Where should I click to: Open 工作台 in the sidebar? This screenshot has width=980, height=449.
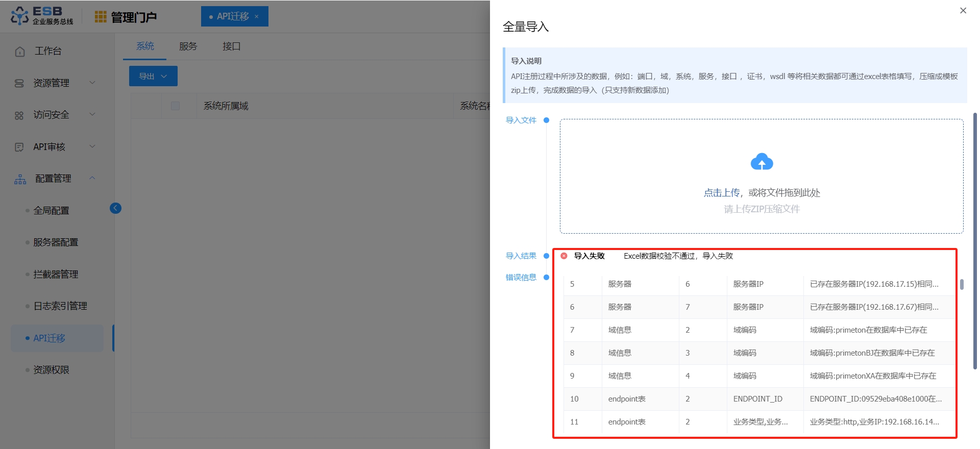click(48, 51)
